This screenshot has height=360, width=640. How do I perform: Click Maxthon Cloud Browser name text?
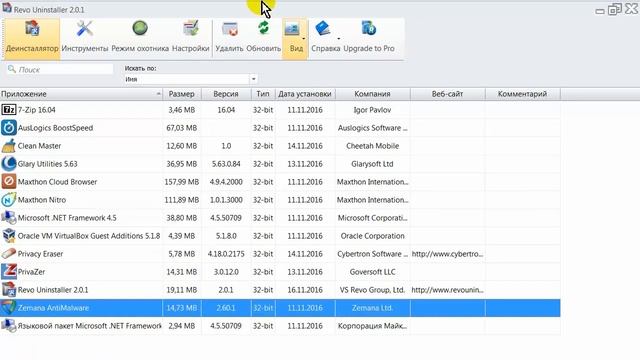[57, 182]
